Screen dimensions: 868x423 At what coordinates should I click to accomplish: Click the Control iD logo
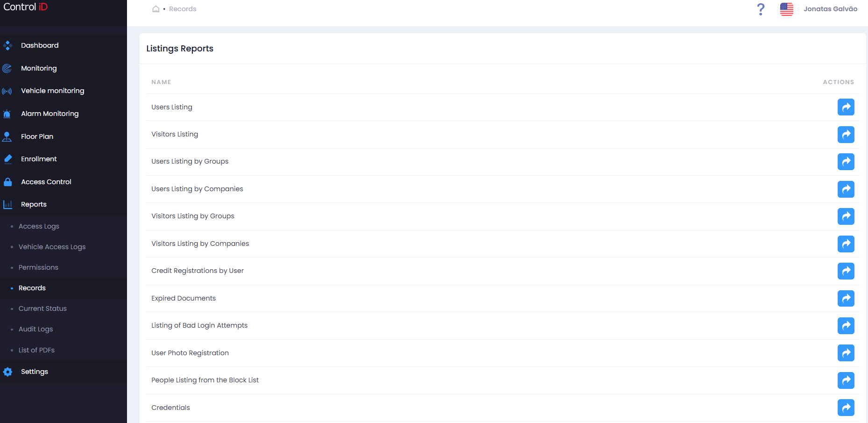(x=26, y=7)
